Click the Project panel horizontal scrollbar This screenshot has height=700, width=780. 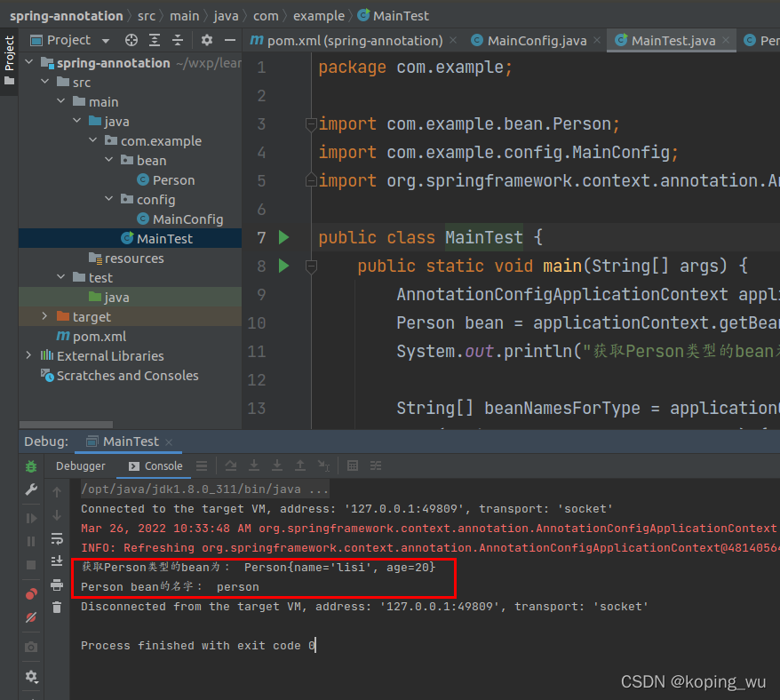coord(66,425)
